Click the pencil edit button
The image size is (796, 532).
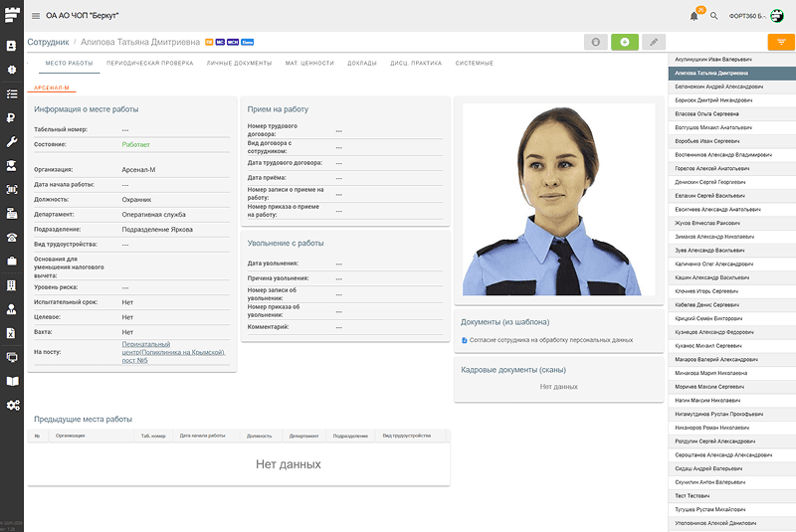pos(653,42)
